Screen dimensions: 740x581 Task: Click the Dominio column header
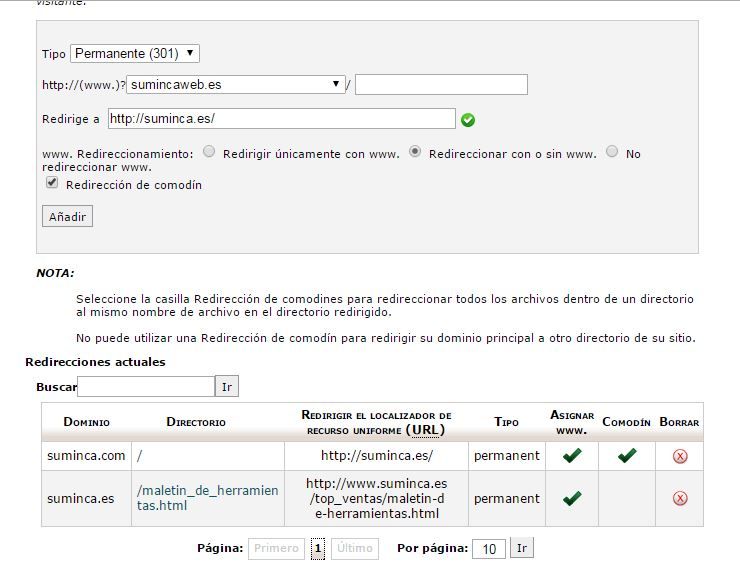click(86, 422)
